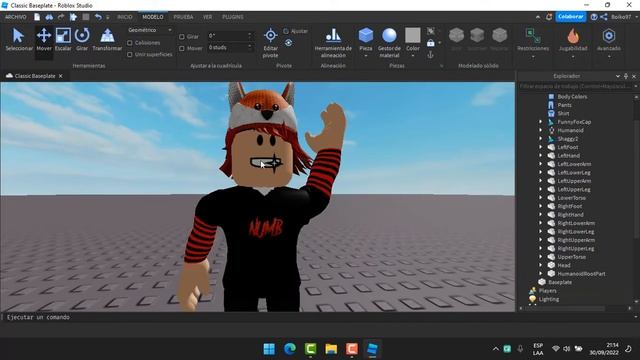Select the Girar rotate tool
The height and width of the screenshot is (360, 640).
(82, 40)
